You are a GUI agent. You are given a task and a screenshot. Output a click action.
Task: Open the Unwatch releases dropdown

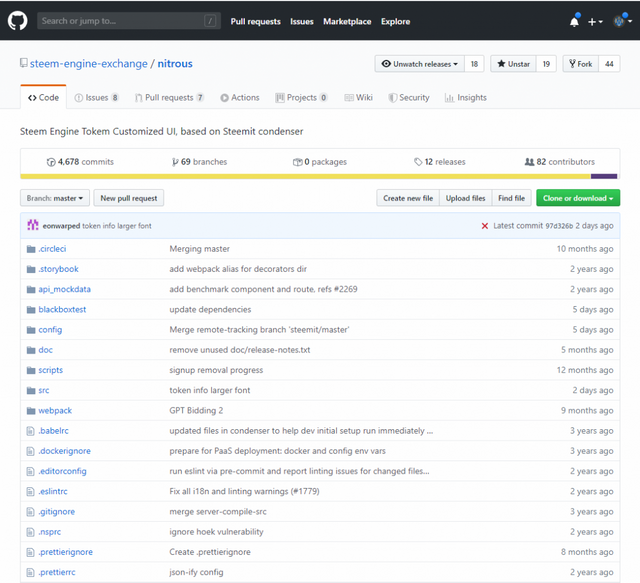(x=420, y=64)
